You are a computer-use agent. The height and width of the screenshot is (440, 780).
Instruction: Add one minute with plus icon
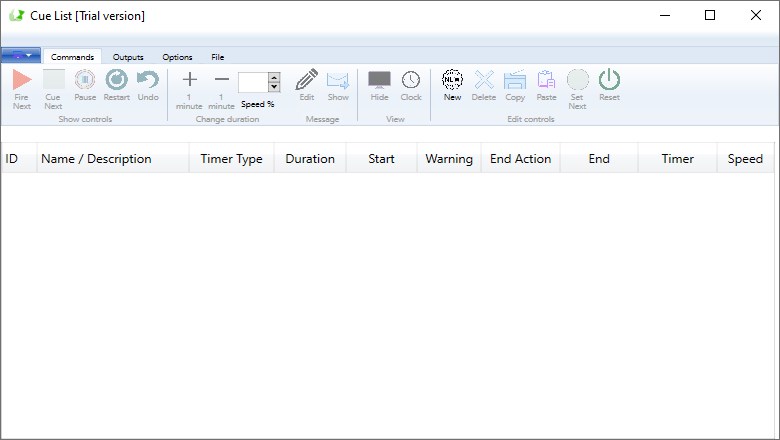pyautogui.click(x=189, y=80)
